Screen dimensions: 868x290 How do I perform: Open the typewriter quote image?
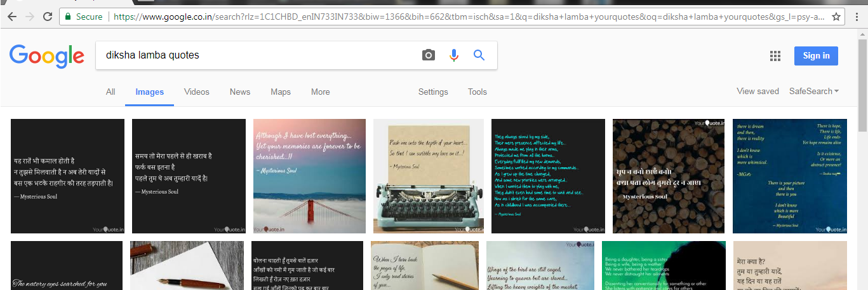(x=429, y=176)
